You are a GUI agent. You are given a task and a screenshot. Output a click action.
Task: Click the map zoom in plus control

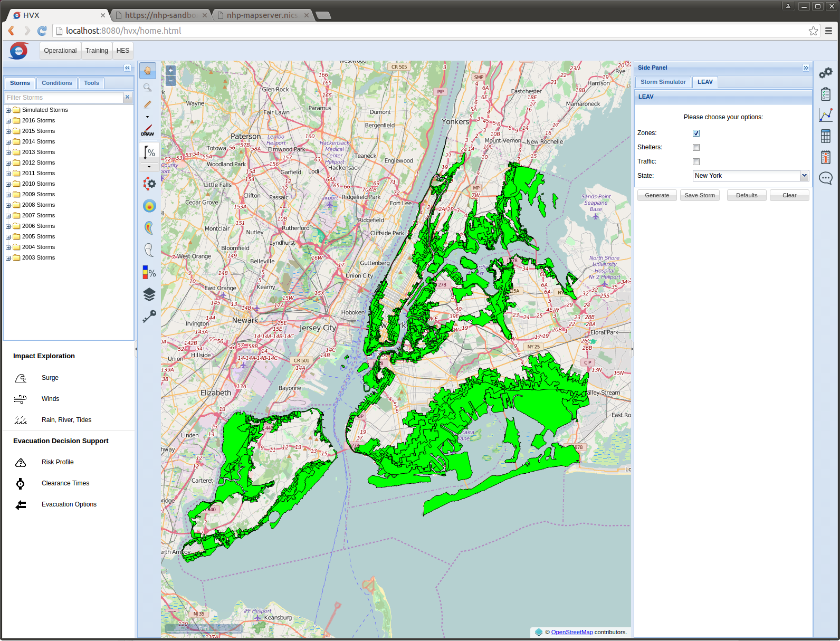pos(170,70)
